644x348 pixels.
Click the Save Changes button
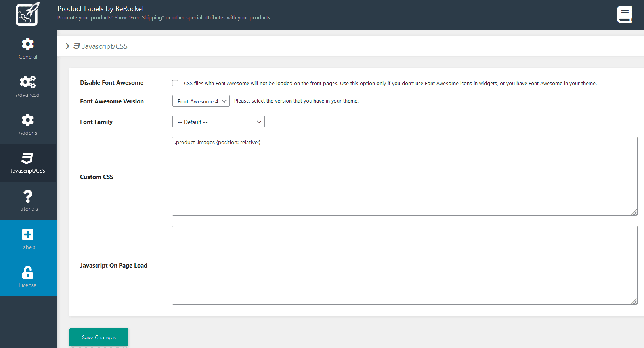(99, 337)
